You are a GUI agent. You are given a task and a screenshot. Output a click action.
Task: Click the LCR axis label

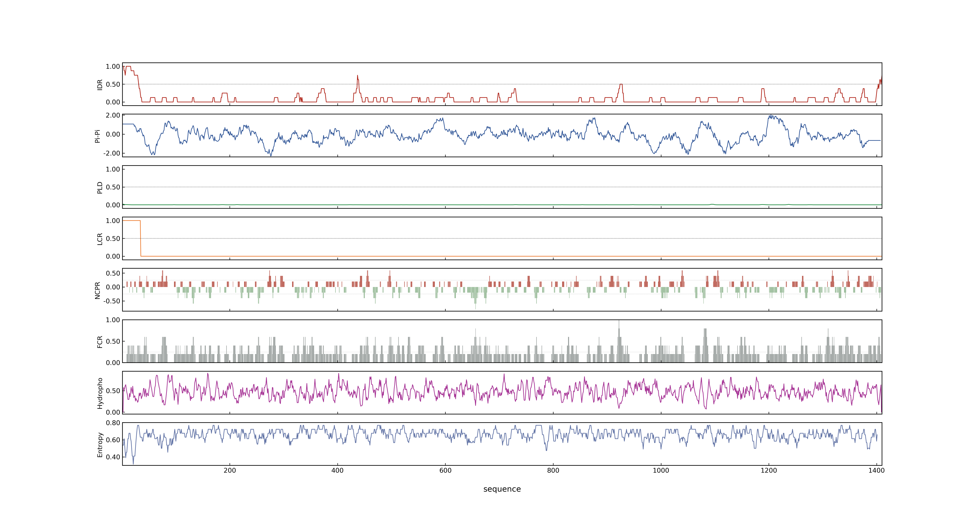pyautogui.click(x=100, y=239)
